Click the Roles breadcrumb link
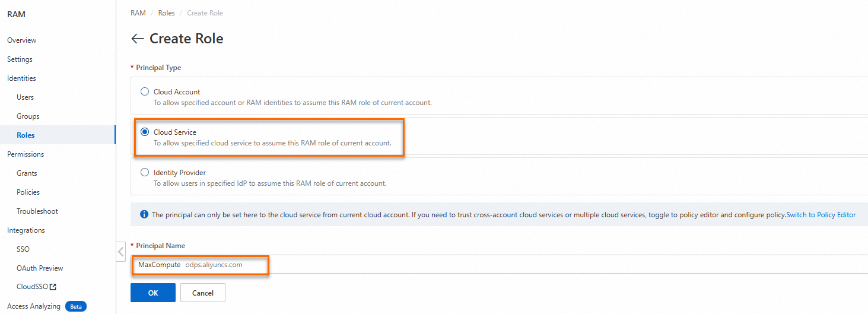This screenshot has height=314, width=868. click(x=166, y=13)
